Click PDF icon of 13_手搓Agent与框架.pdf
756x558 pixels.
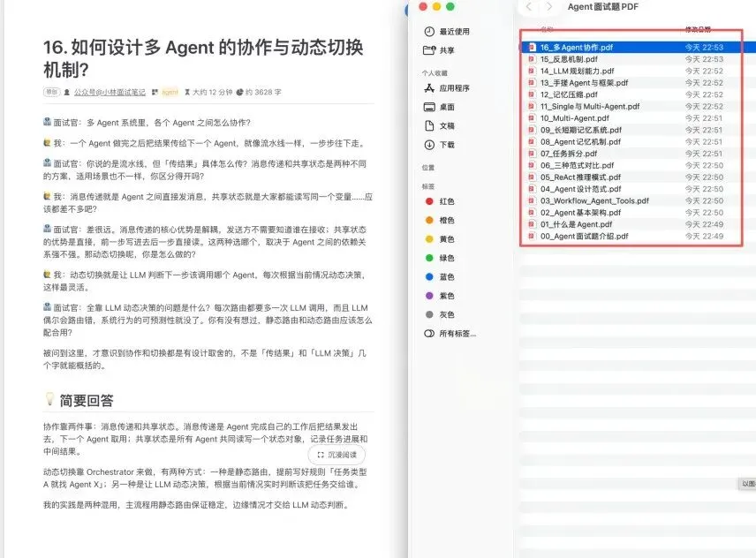532,83
